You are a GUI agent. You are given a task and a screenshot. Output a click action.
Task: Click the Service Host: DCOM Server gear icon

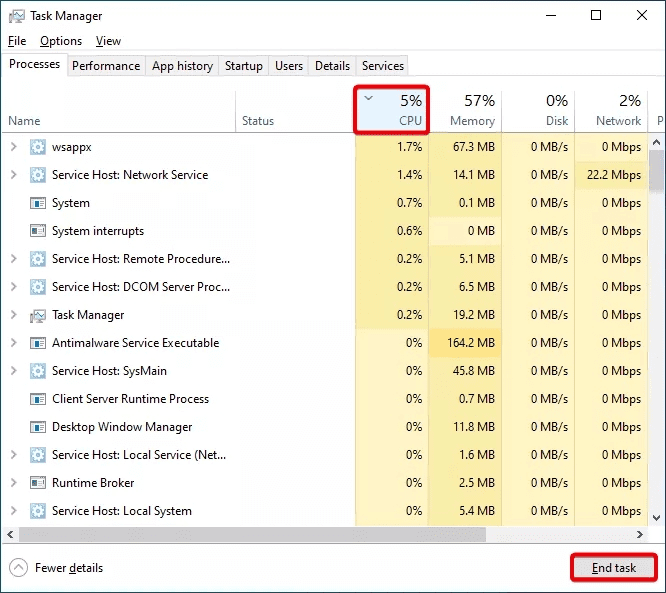tap(38, 287)
